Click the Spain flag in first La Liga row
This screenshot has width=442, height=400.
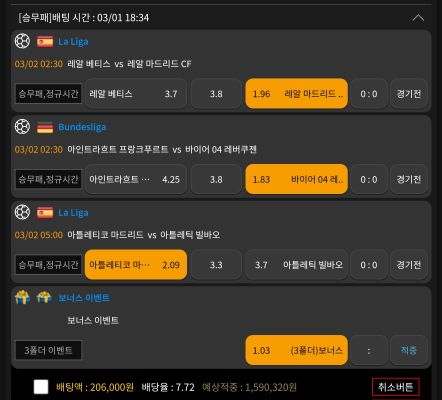click(x=45, y=42)
